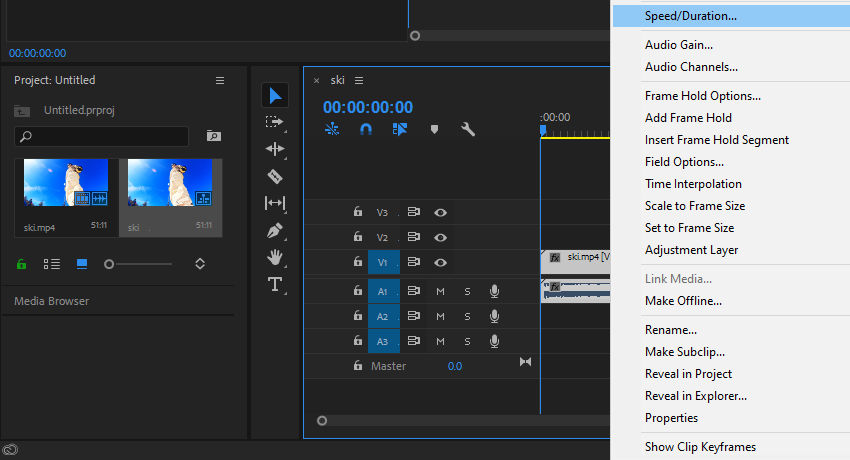Enable voice-over record on A1
850x460 pixels.
(494, 291)
